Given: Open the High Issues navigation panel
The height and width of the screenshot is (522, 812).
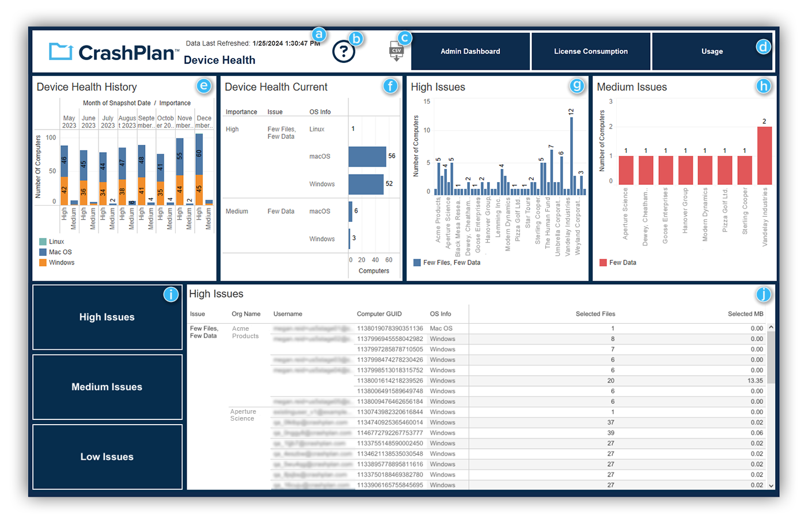Looking at the screenshot, I should point(107,317).
